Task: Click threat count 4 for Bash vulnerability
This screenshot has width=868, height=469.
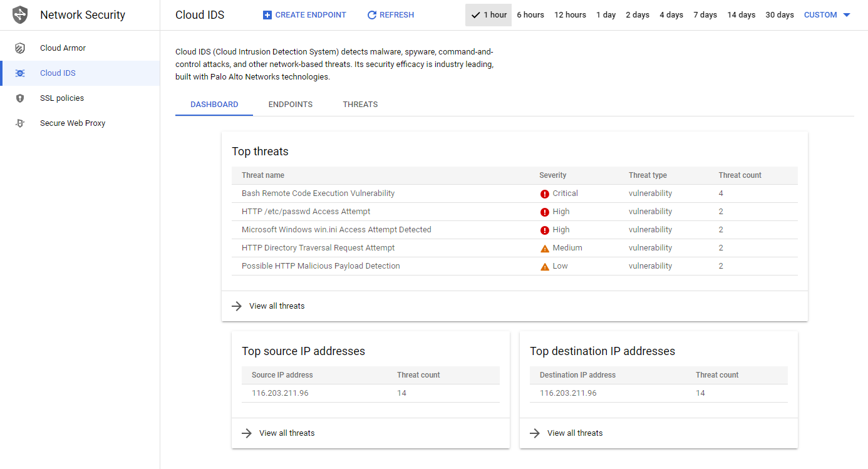Action: point(721,193)
